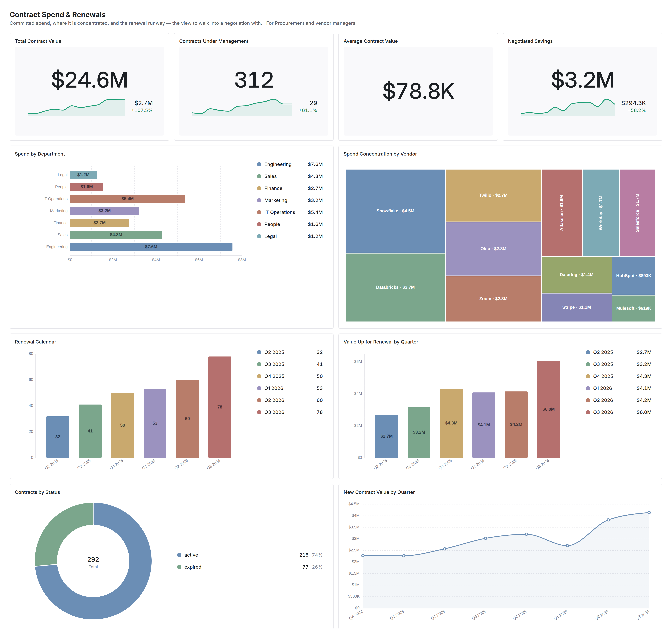
Task: Click the $4.2M Q2 2026 value bar
Action: 516,424
